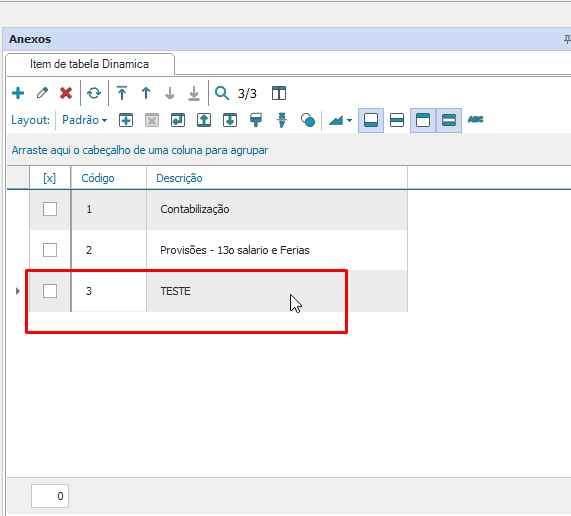Viewport: 571px width, 516px height.
Task: Select the Item de tabela Dinamica tab
Action: coord(90,64)
